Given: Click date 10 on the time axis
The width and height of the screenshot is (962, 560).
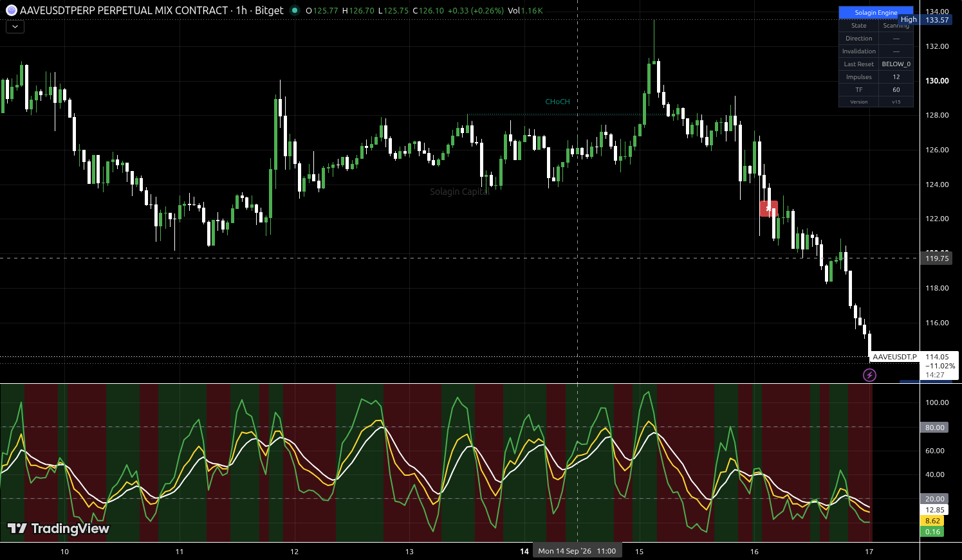Looking at the screenshot, I should (x=64, y=552).
